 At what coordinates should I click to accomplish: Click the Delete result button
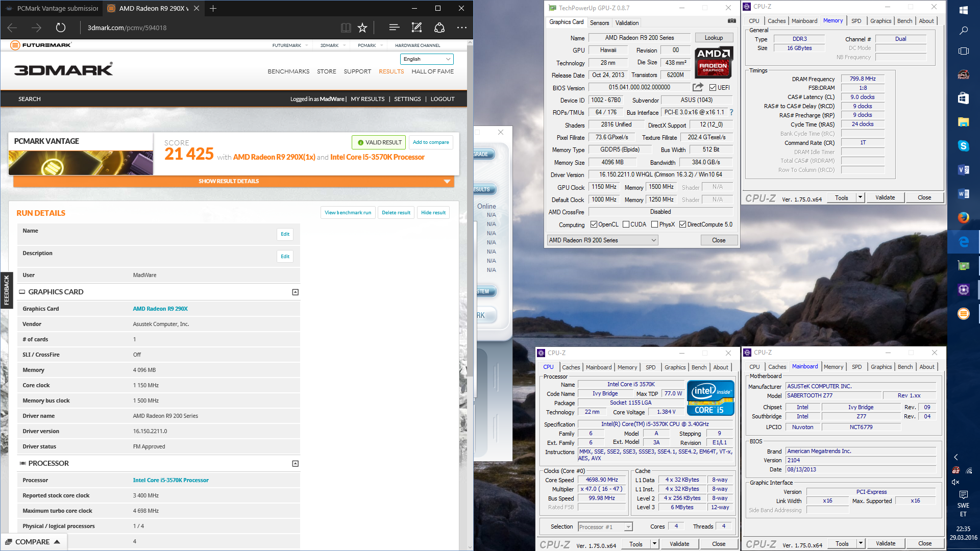click(x=396, y=213)
